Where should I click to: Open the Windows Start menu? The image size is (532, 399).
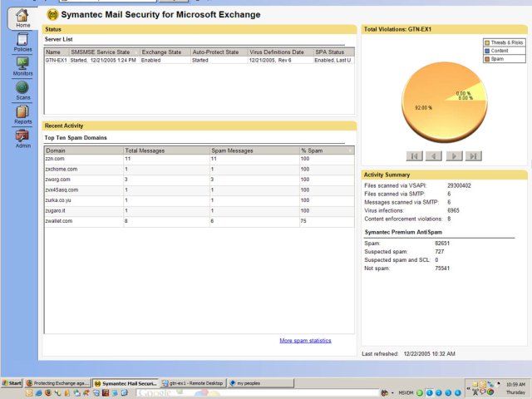point(12,382)
